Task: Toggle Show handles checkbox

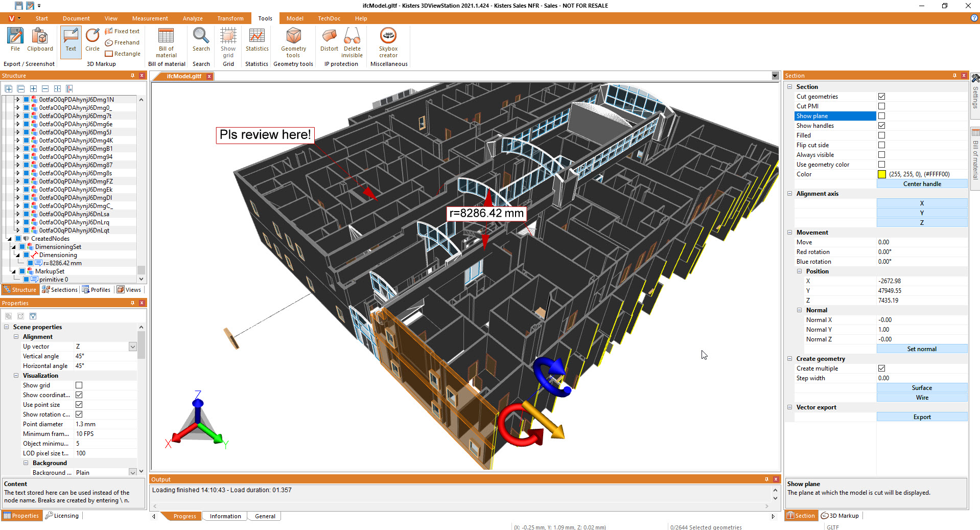Action: [x=881, y=125]
